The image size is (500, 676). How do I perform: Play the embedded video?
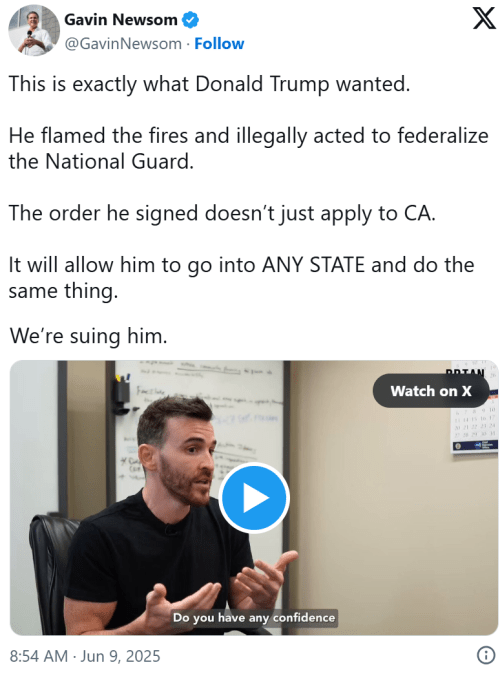pyautogui.click(x=254, y=498)
